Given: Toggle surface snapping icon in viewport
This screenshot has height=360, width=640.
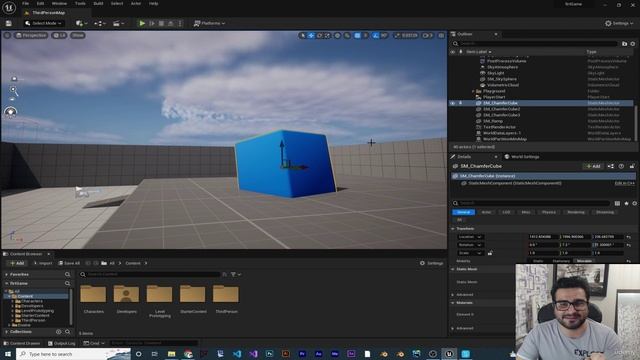Looking at the screenshot, I should tap(347, 36).
